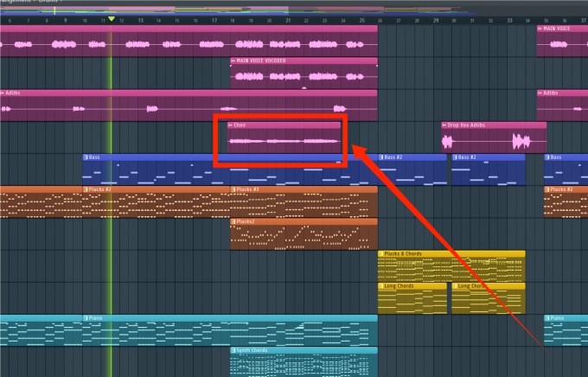Select the Choir audio waveform
Viewport: 588px width, 377px height.
click(284, 141)
